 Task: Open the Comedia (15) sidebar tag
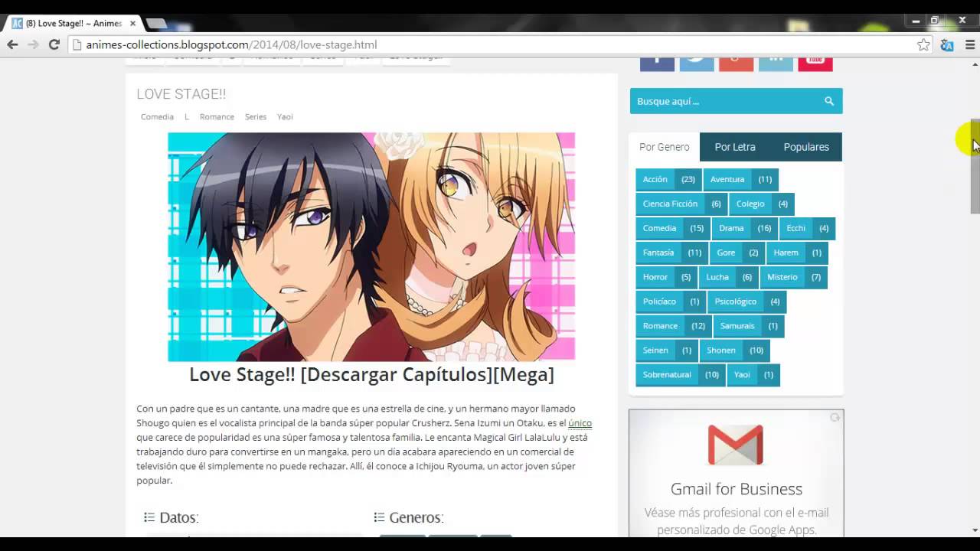pyautogui.click(x=672, y=228)
